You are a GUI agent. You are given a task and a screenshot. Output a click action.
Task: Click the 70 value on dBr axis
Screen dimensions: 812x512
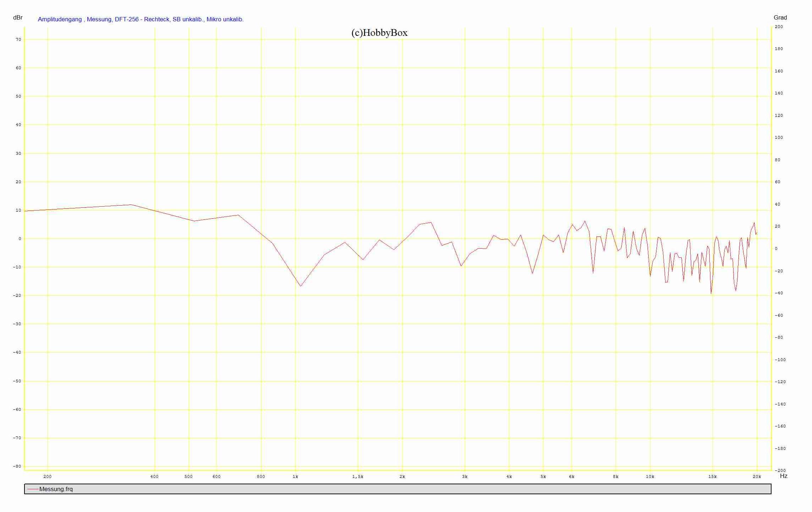coord(18,39)
